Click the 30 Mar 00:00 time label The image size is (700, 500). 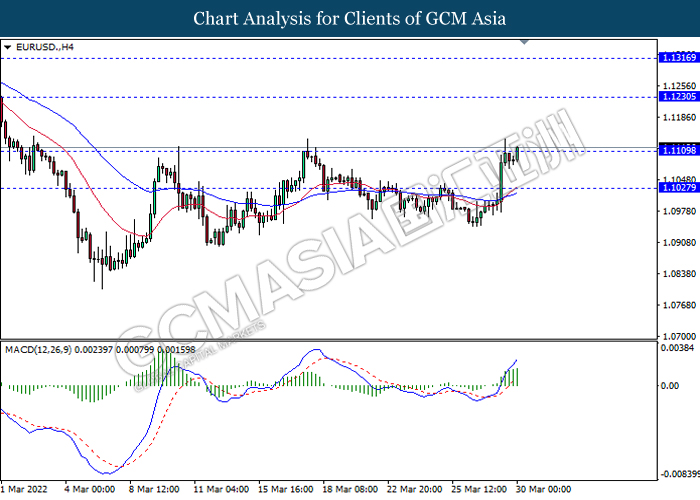(x=543, y=489)
